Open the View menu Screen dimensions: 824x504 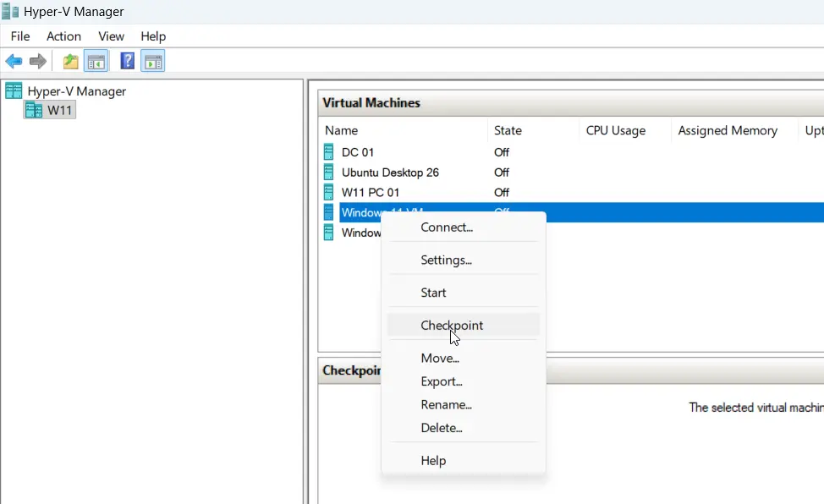111,36
